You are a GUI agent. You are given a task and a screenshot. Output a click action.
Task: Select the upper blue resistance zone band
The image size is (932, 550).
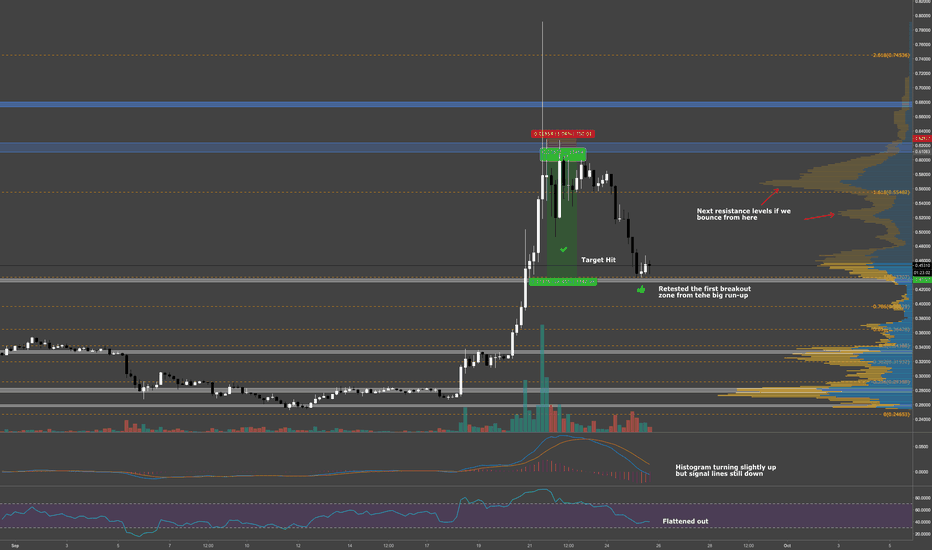[456, 105]
